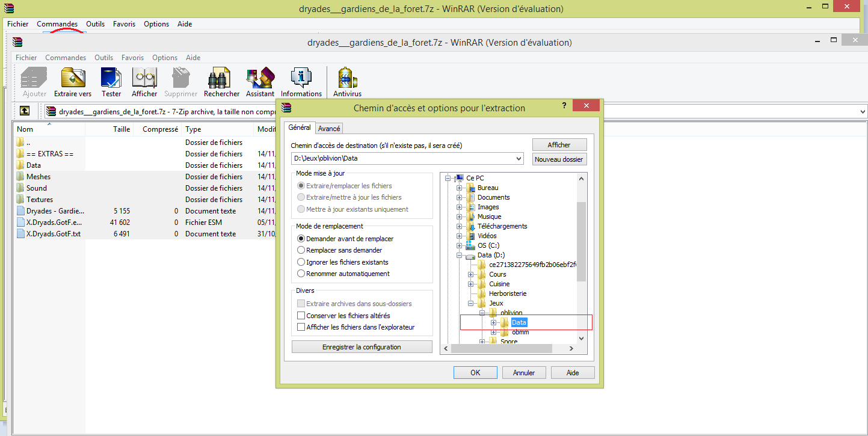Select Documents folder in tree
Screen dimensions: 868x436
[493, 197]
